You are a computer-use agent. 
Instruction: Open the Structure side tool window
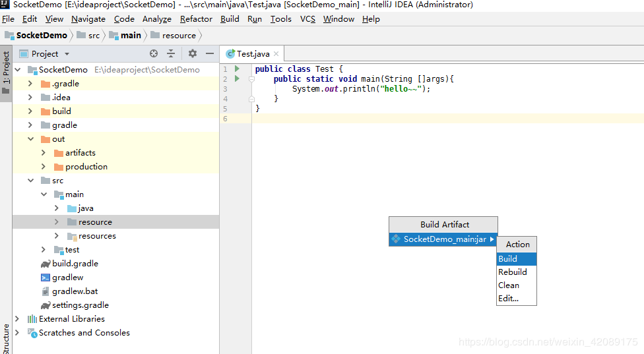coord(6,338)
